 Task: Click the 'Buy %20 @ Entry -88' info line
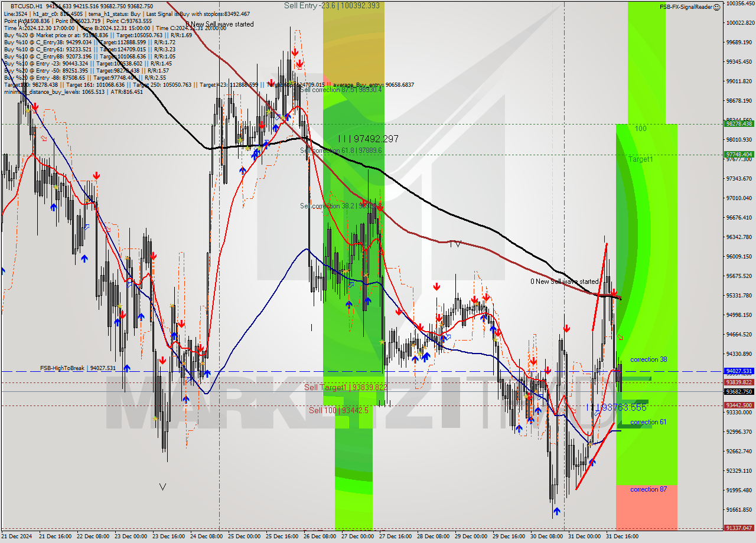point(85,78)
